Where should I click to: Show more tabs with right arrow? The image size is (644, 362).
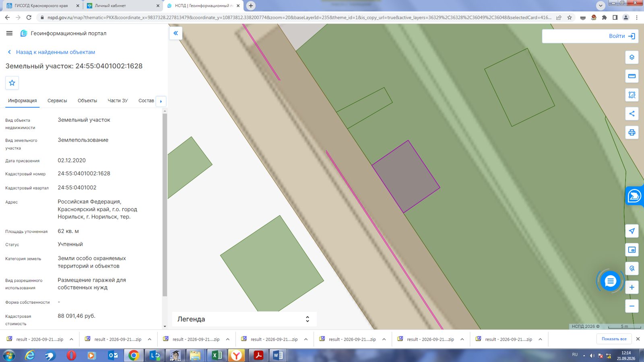[x=161, y=101]
